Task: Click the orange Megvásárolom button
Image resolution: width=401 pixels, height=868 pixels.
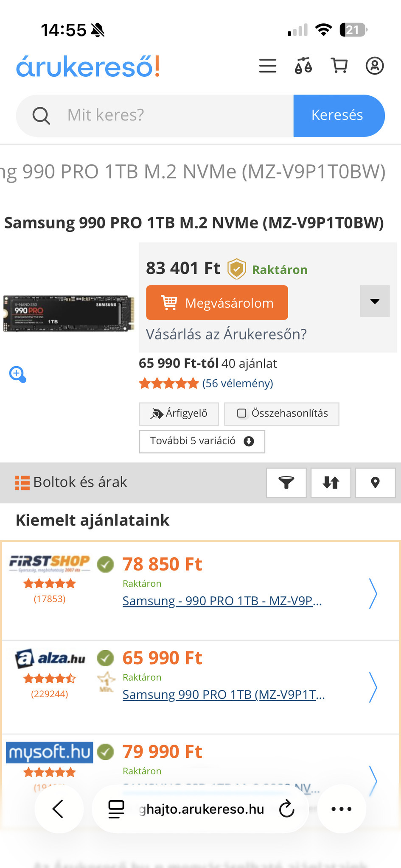Action: (x=217, y=303)
